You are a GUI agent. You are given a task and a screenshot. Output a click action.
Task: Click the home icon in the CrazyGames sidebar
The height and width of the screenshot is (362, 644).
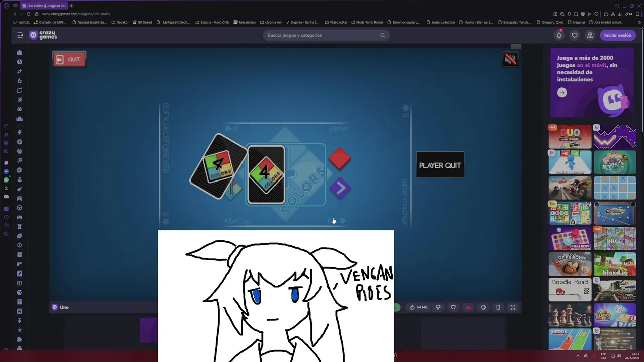tap(20, 53)
